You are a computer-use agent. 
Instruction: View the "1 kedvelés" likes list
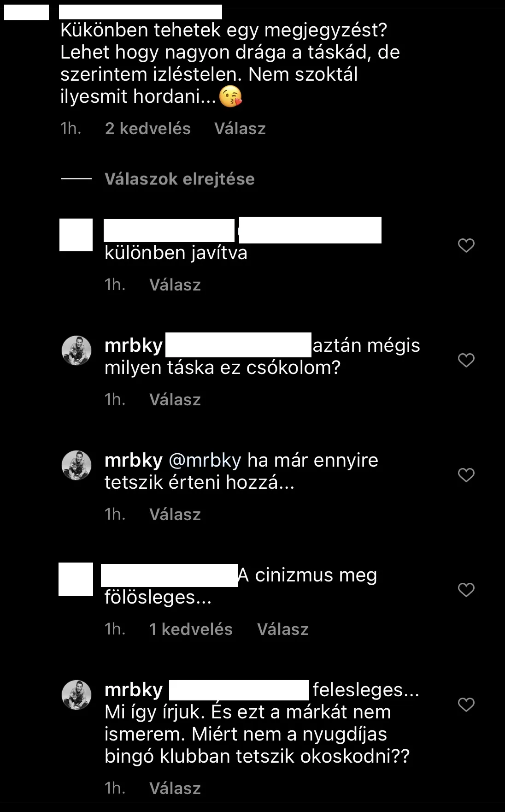coord(191,629)
